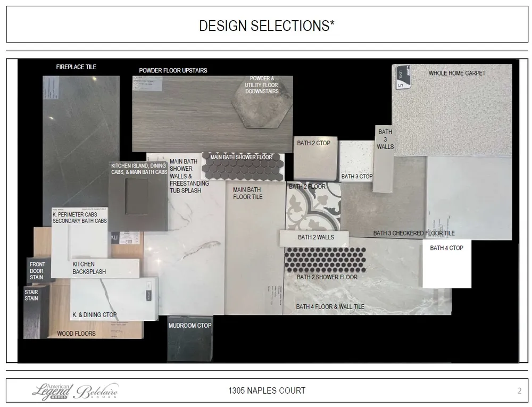
Task: Click the Bath 2 Walls tile strip
Action: pyautogui.click(x=314, y=238)
